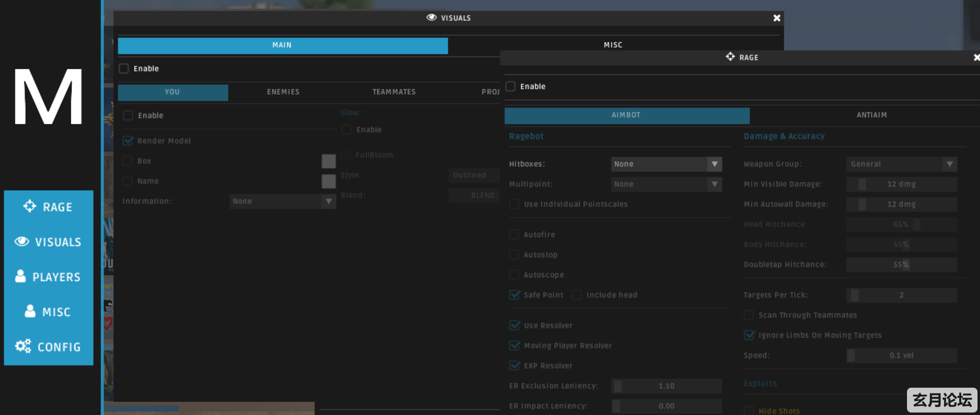Adjust the Targets Per Tick slider
Screen dimensions: 980x415
(x=902, y=295)
